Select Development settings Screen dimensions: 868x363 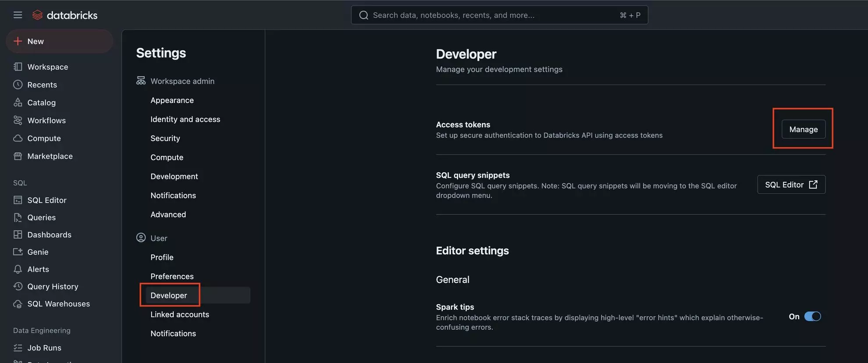tap(174, 176)
